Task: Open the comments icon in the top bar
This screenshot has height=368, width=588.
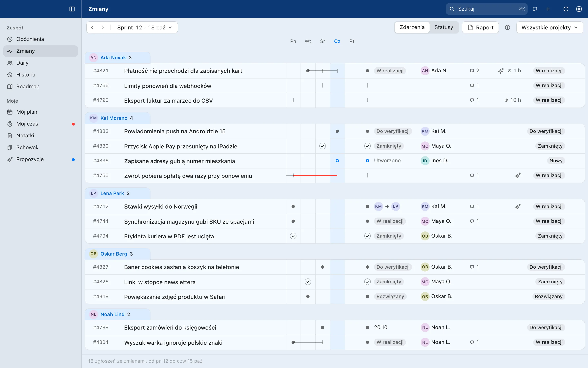Action: 535,9
